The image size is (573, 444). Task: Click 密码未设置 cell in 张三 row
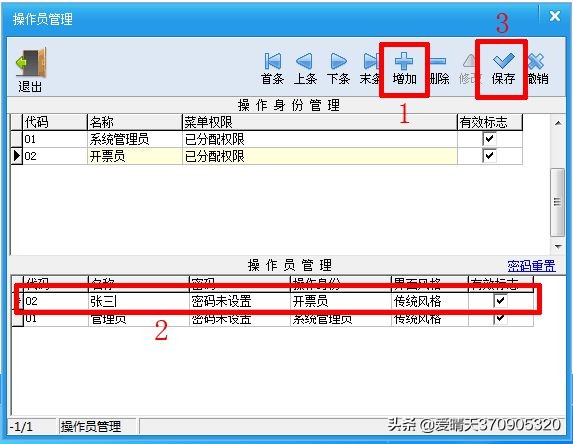(x=239, y=301)
